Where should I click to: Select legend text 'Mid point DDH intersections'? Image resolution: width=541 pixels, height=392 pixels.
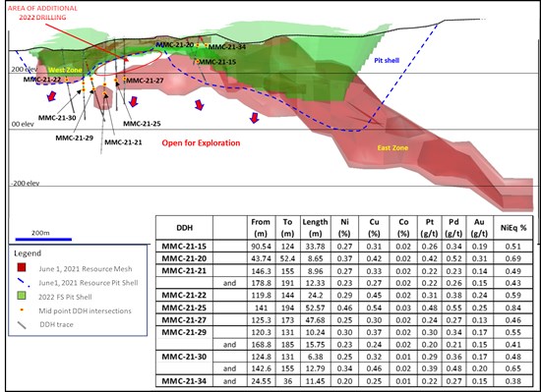coord(85,310)
